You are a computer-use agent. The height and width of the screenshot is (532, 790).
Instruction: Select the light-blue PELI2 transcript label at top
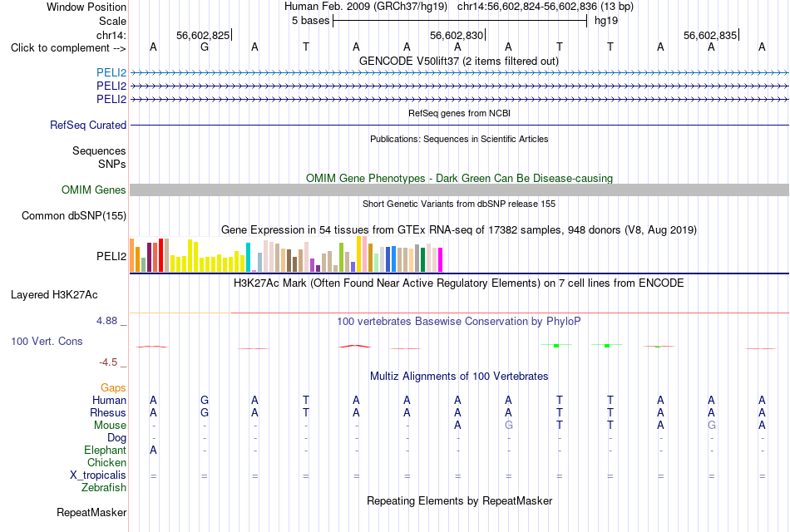point(111,72)
